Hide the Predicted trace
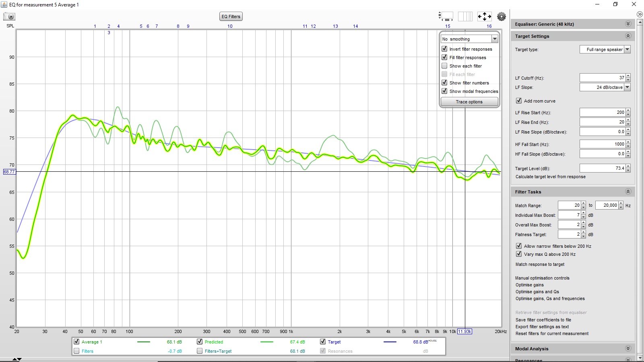Viewport: 644px width, 362px height. tap(200, 341)
